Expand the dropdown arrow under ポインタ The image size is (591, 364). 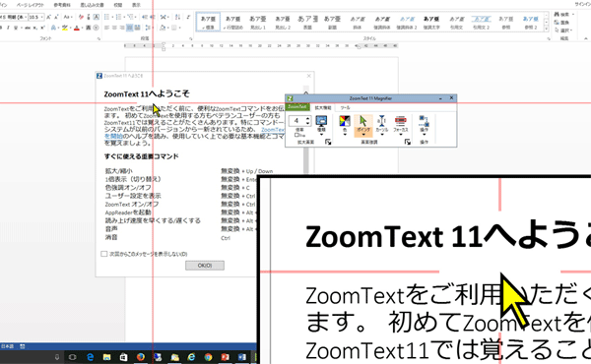(x=363, y=135)
